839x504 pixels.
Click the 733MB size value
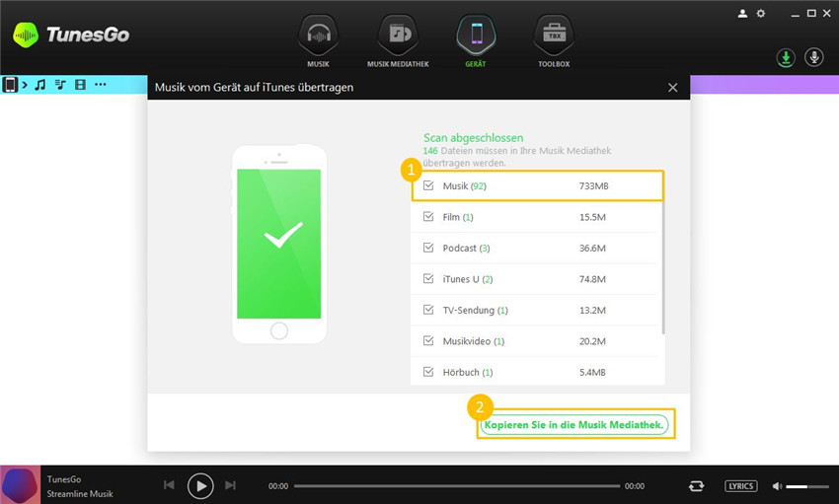(x=594, y=186)
